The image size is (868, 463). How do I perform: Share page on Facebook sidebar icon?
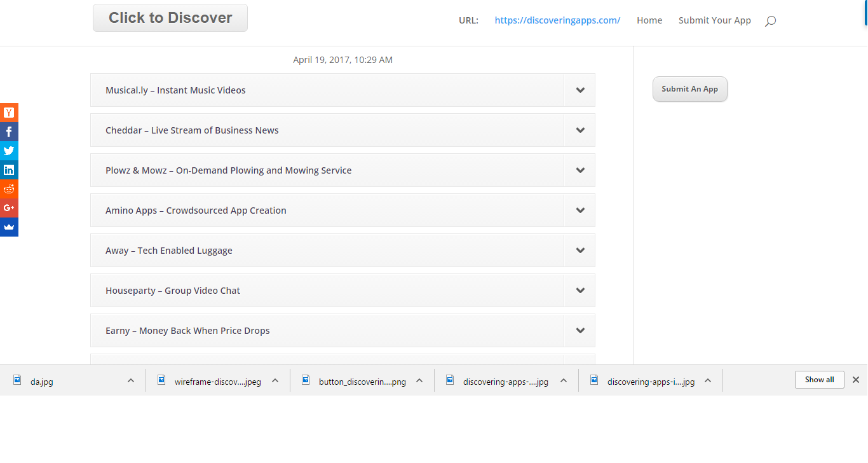[x=9, y=132]
